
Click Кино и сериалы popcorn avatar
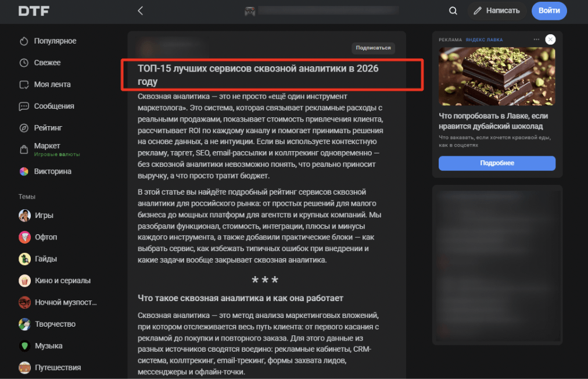25,281
